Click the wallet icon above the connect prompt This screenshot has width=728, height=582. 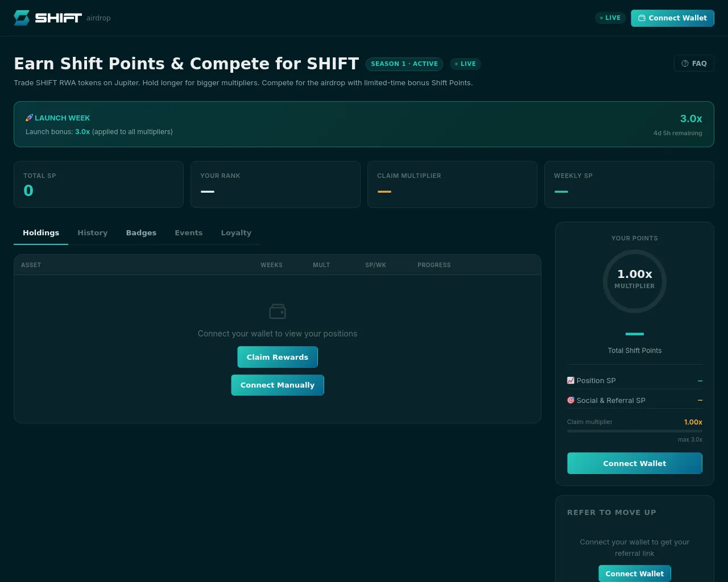tap(278, 311)
